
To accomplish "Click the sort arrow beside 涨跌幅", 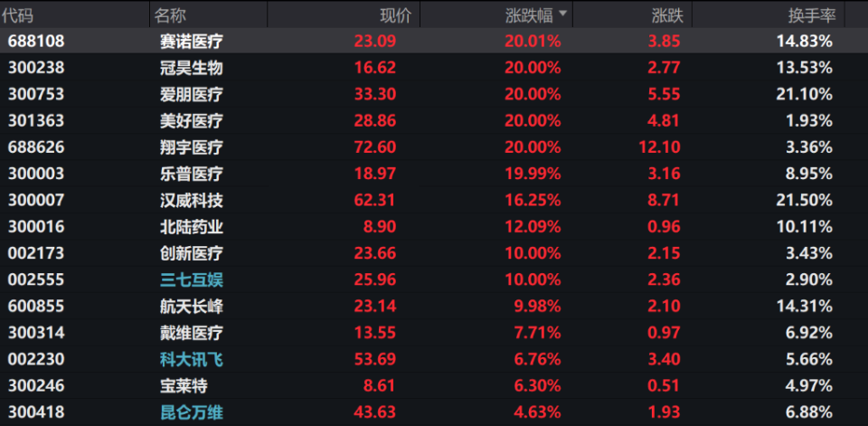I will point(563,14).
